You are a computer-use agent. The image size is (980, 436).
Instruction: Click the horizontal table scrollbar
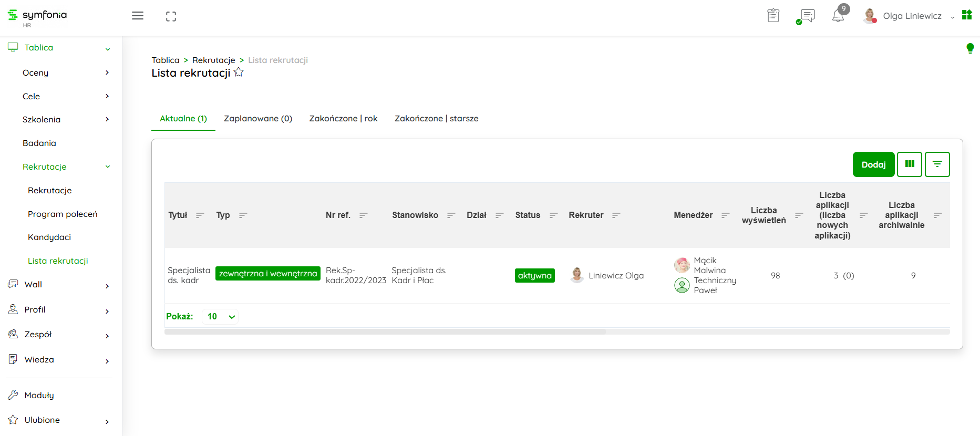tap(385, 332)
